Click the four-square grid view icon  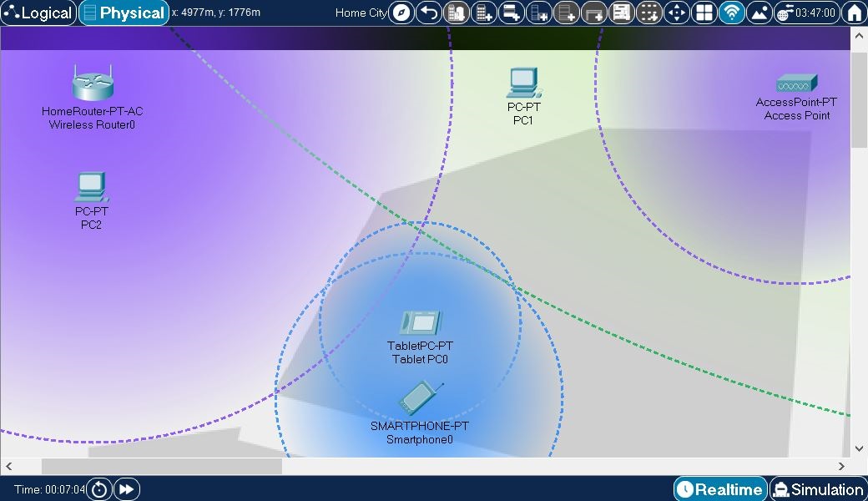(704, 13)
